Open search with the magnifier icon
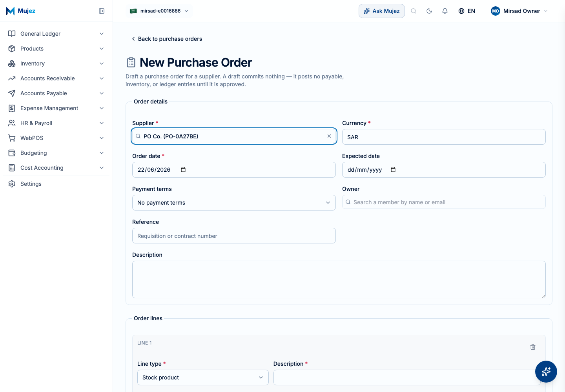The width and height of the screenshot is (565, 392). click(414, 11)
